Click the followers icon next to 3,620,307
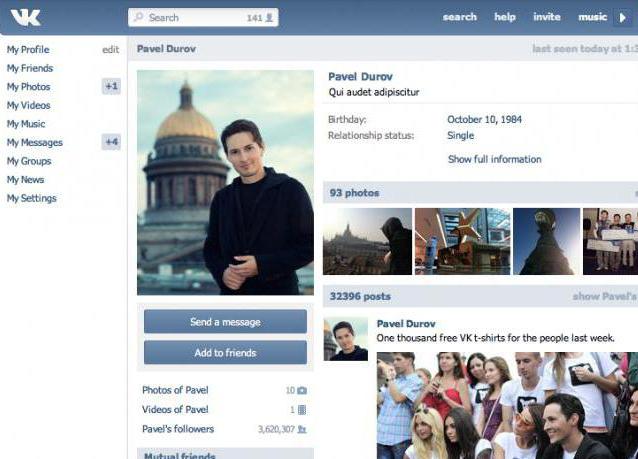 (x=302, y=429)
